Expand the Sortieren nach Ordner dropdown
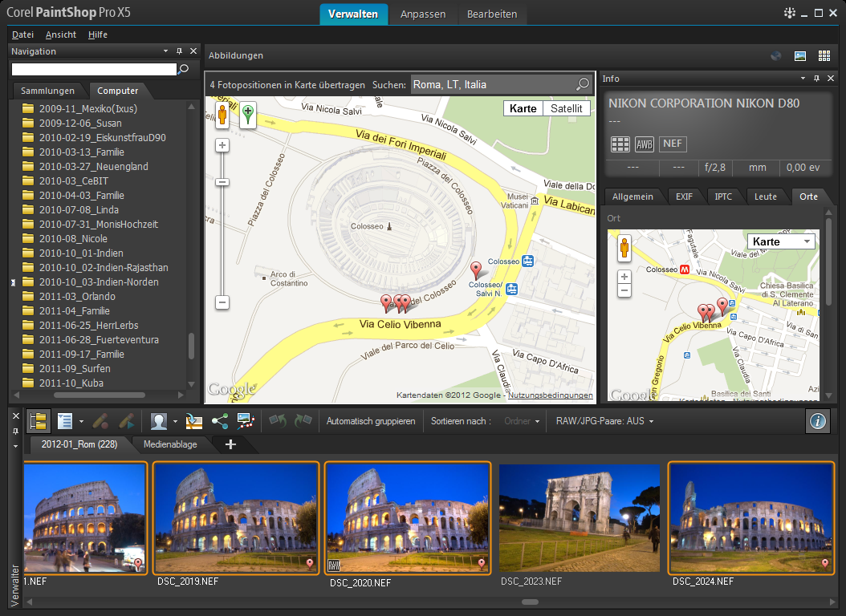This screenshot has width=846, height=616. (x=522, y=421)
